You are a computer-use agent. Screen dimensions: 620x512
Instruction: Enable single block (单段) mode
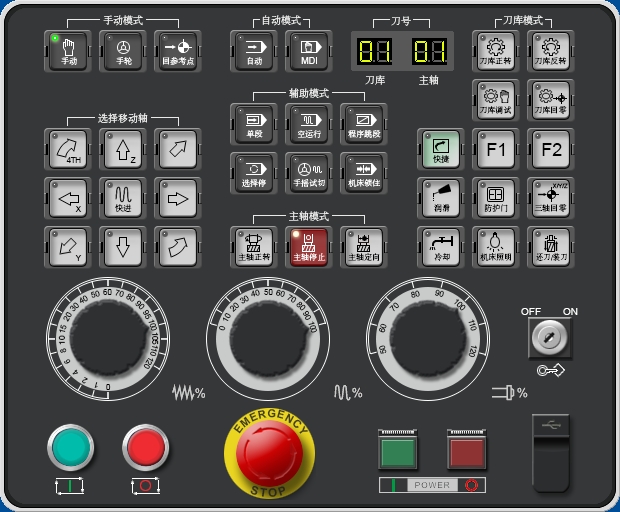[254, 124]
